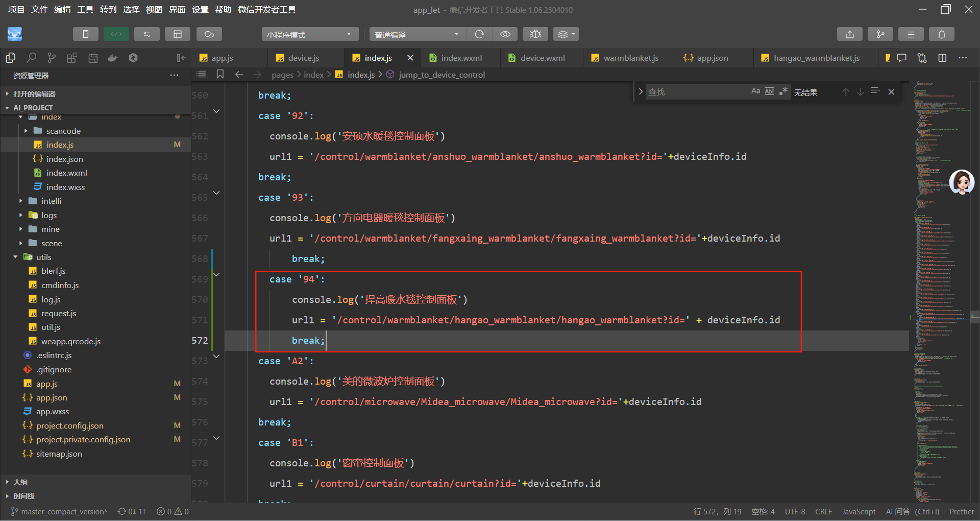Click the preview eye icon

pyautogui.click(x=505, y=34)
